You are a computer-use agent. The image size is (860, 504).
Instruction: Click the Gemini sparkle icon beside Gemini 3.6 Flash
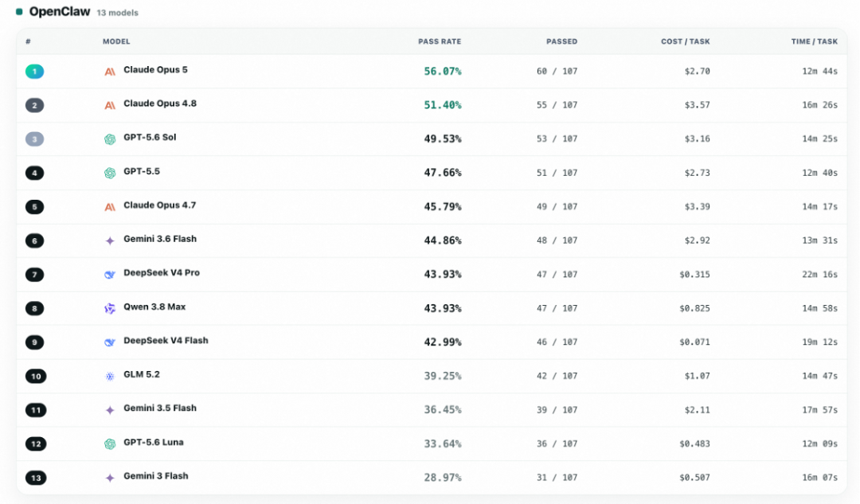[110, 240]
